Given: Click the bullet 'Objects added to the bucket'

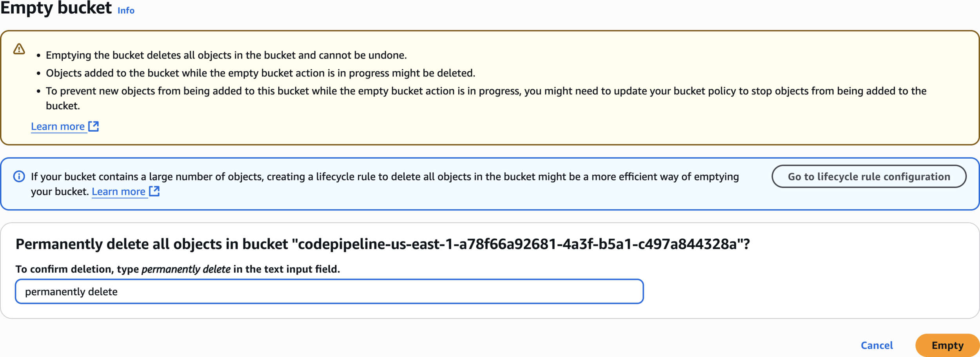Looking at the screenshot, I should click(x=260, y=73).
